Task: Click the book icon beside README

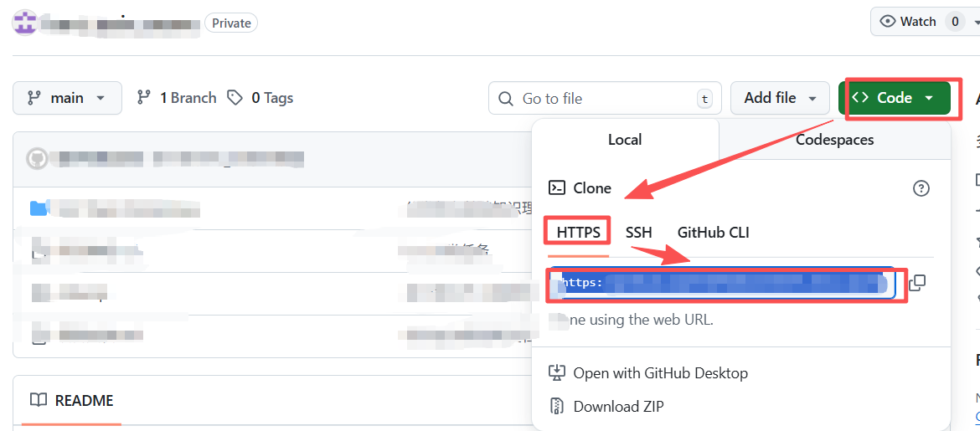Action: [x=39, y=400]
